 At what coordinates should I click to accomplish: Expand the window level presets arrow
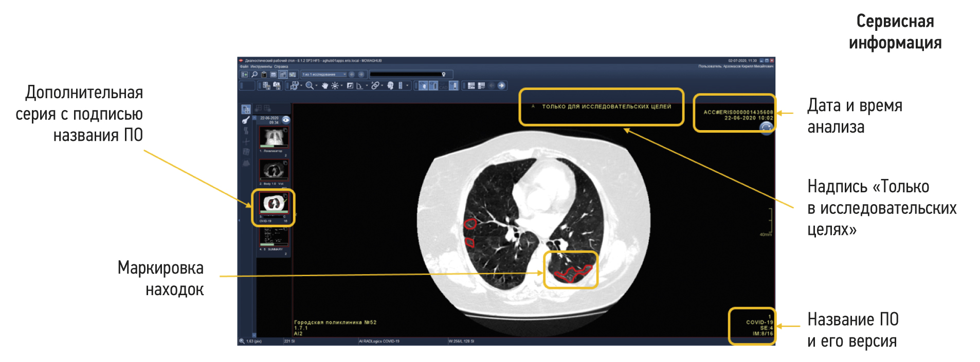click(x=341, y=86)
